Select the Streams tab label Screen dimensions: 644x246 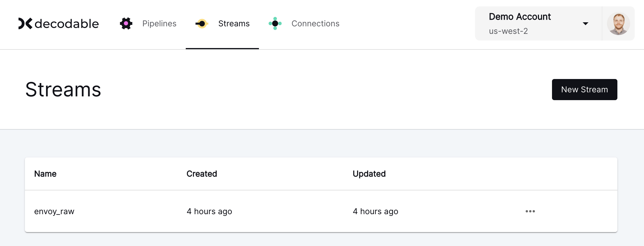tap(234, 23)
